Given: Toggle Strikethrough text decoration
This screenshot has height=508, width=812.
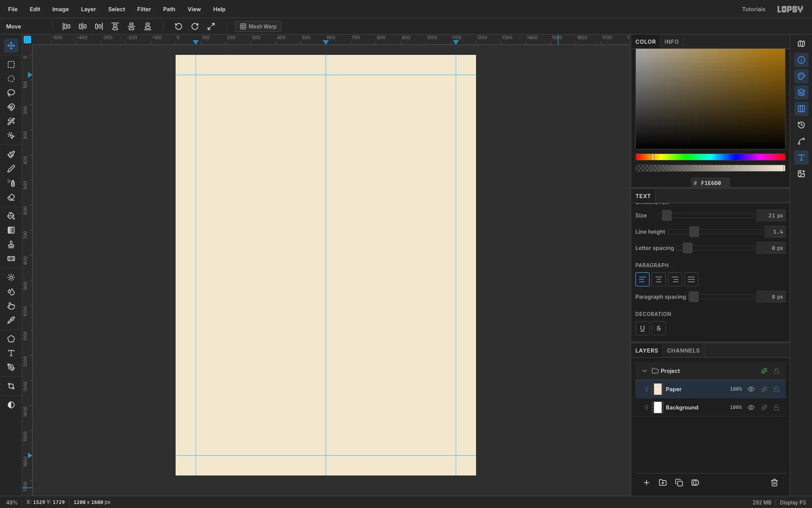Looking at the screenshot, I should click(x=659, y=328).
